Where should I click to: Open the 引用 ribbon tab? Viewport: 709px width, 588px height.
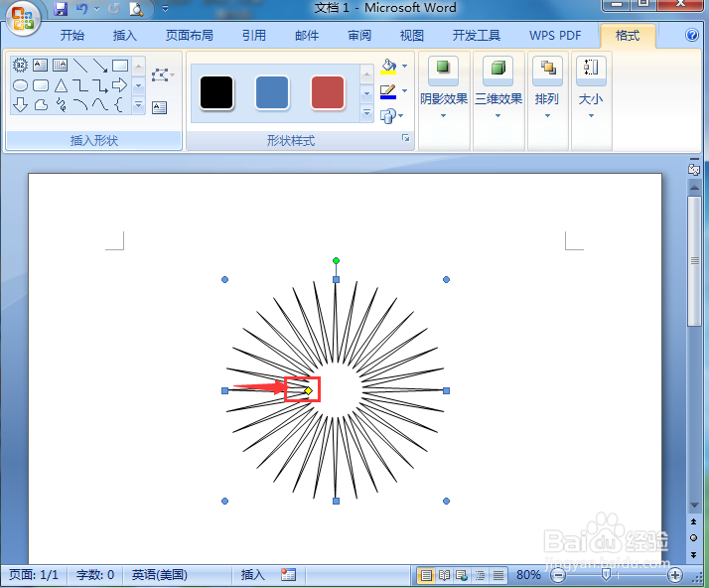pyautogui.click(x=253, y=36)
